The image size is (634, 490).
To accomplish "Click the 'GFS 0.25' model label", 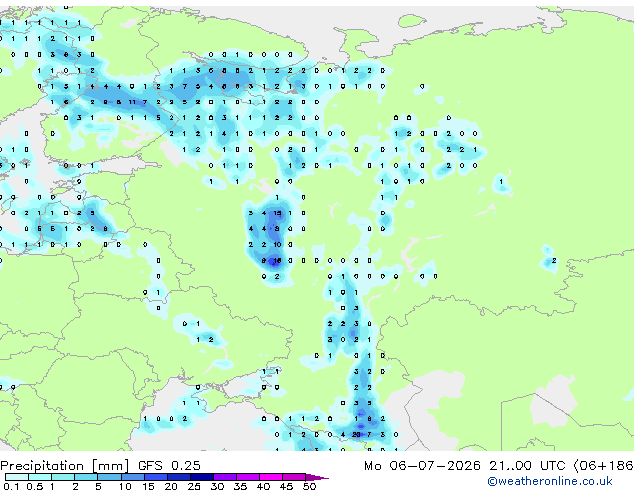I will click(x=169, y=466).
